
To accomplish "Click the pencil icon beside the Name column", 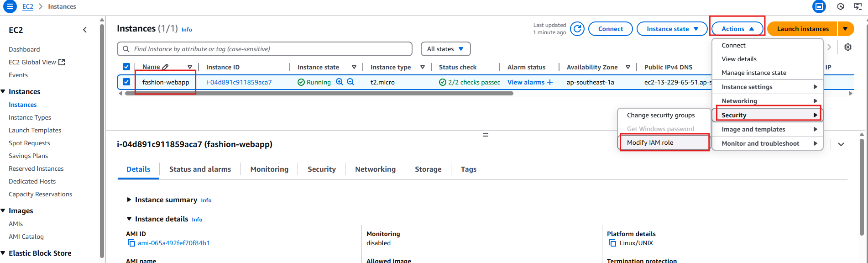I will click(x=165, y=67).
